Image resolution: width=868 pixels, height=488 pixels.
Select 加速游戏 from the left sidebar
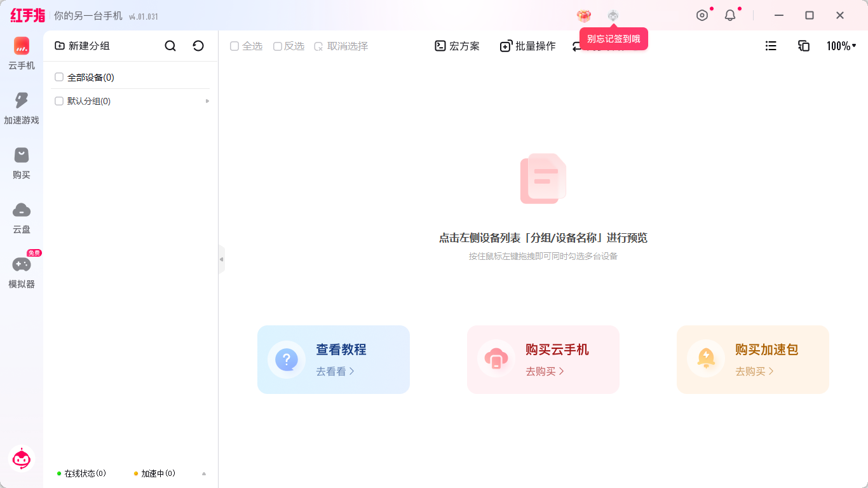pyautogui.click(x=21, y=109)
